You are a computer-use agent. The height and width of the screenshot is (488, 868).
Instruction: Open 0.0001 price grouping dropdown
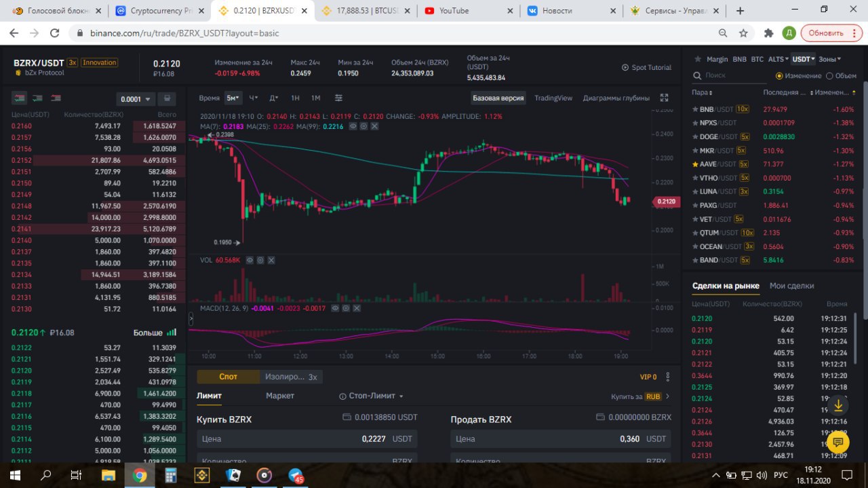[135, 99]
